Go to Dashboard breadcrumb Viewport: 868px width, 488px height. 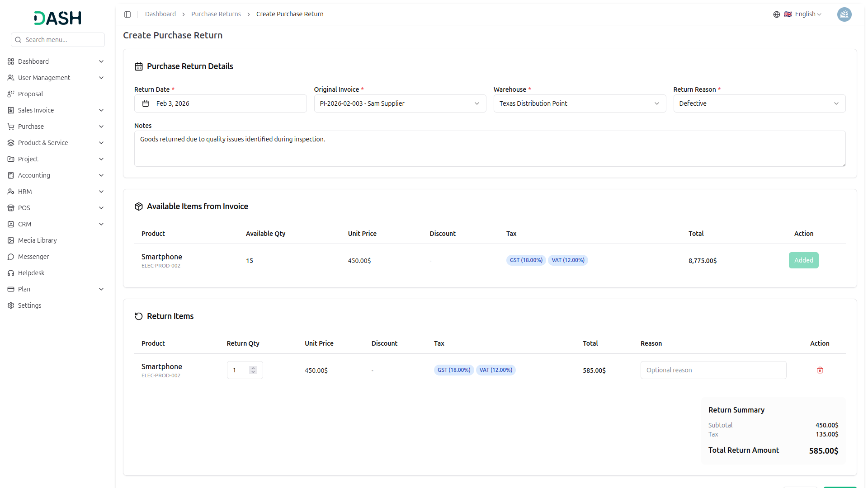(x=160, y=14)
